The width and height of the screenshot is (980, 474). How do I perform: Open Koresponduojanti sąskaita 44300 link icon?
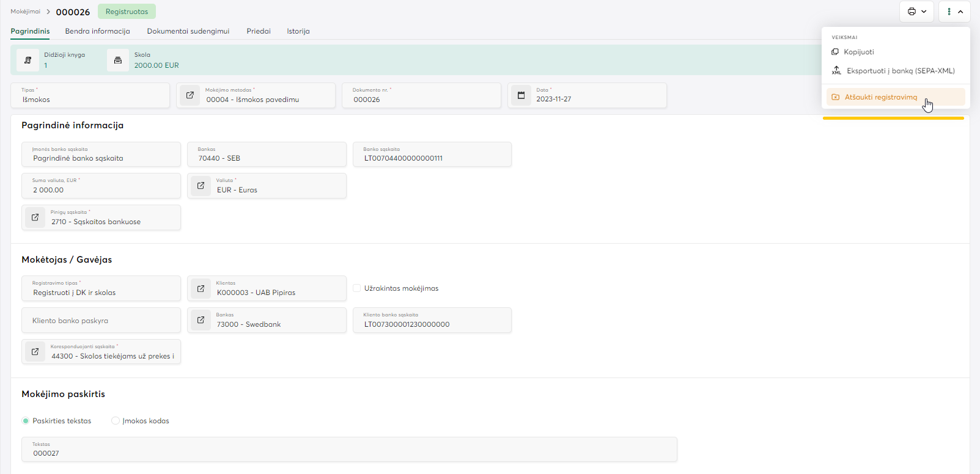click(x=35, y=352)
